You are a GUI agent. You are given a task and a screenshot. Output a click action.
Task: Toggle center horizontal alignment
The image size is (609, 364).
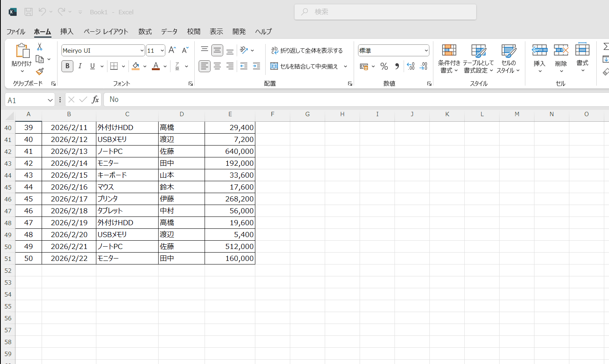click(217, 66)
